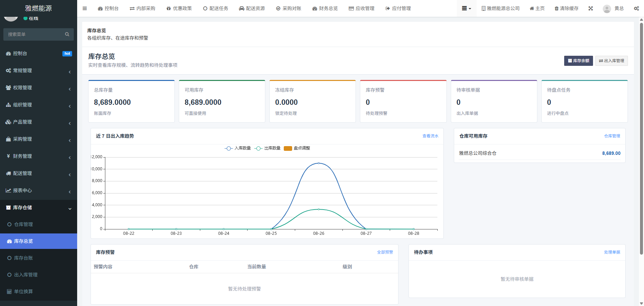Open 优惠政策 in the top navigation
644x306 pixels.
coord(179,8)
